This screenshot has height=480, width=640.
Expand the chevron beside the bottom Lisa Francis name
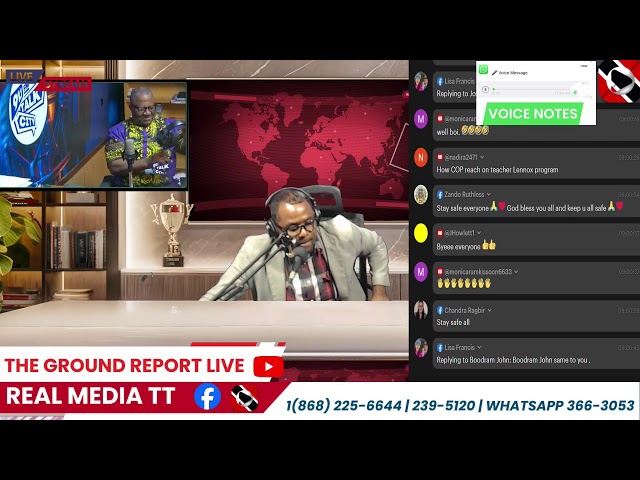click(479, 348)
